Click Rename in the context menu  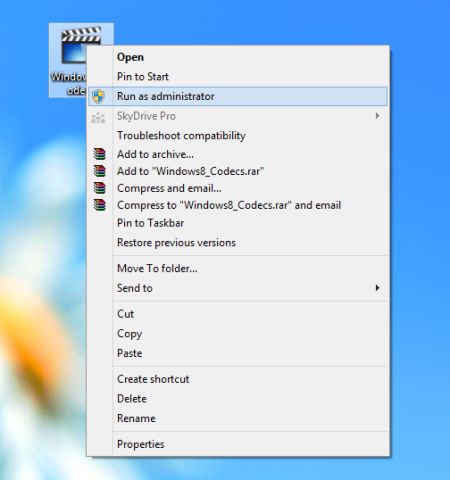[238, 418]
